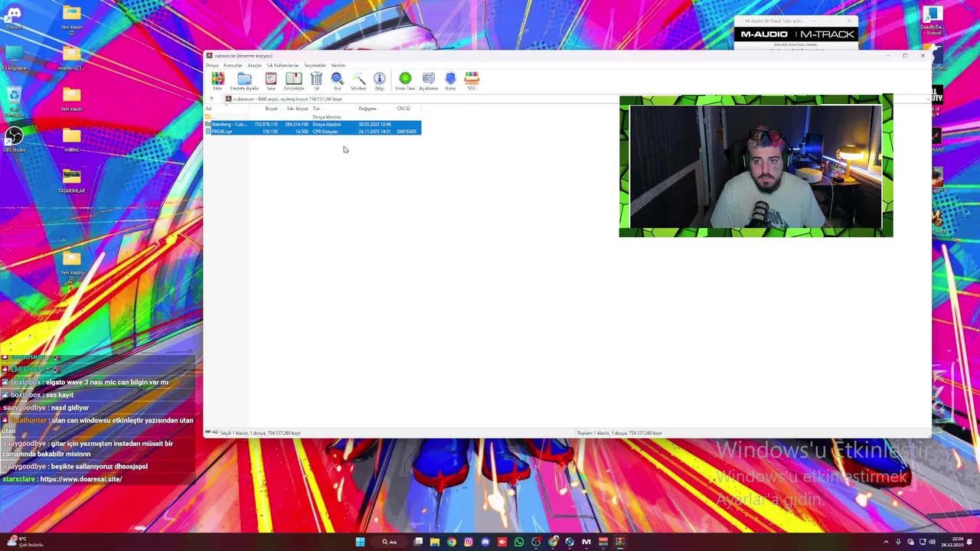Open the DeadByDa... Kısayol desktop shortcut
The height and width of the screenshot is (551, 980).
coord(933,21)
